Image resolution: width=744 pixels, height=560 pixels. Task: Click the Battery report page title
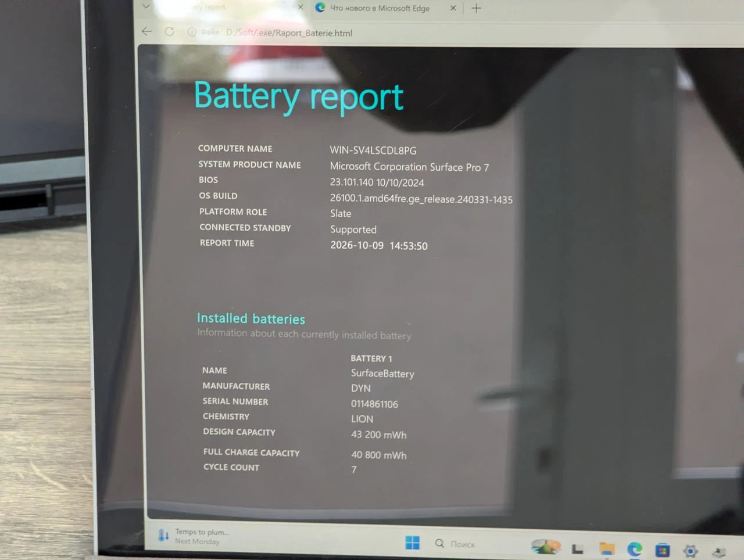(299, 96)
